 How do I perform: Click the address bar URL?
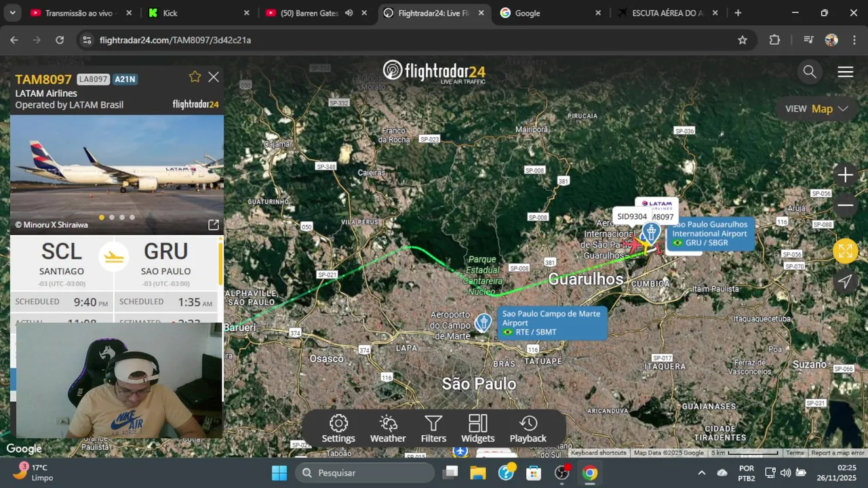click(175, 40)
